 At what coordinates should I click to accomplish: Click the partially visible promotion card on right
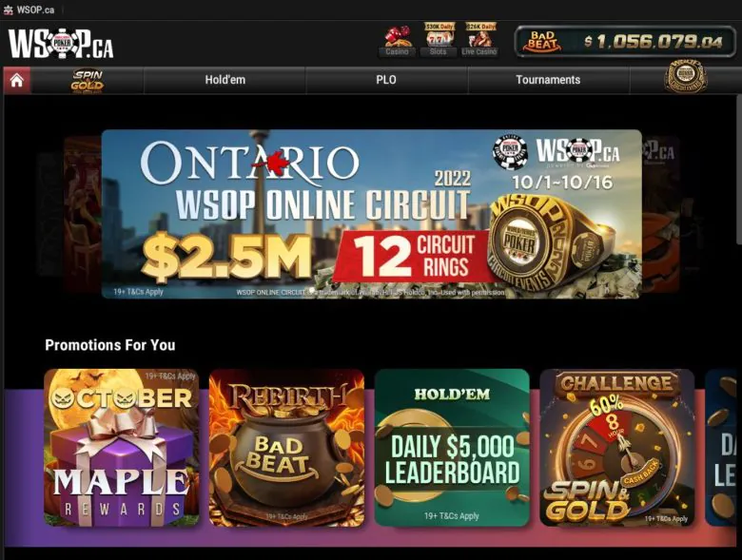tap(721, 448)
